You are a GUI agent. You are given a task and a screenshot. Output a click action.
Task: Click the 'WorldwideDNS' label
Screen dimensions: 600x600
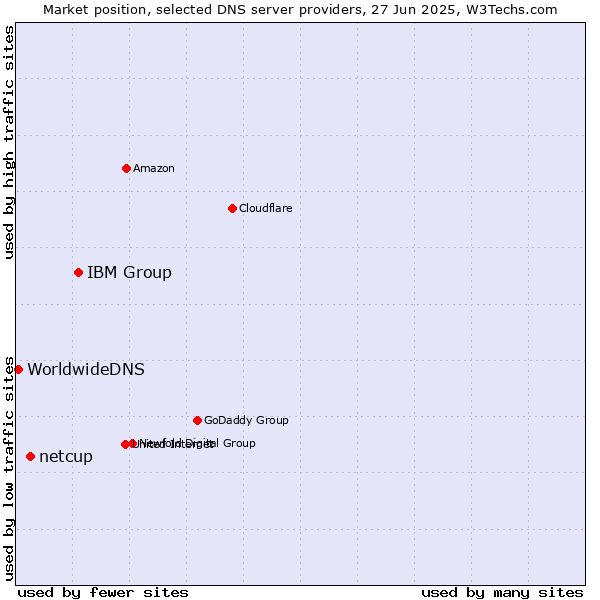point(86,369)
